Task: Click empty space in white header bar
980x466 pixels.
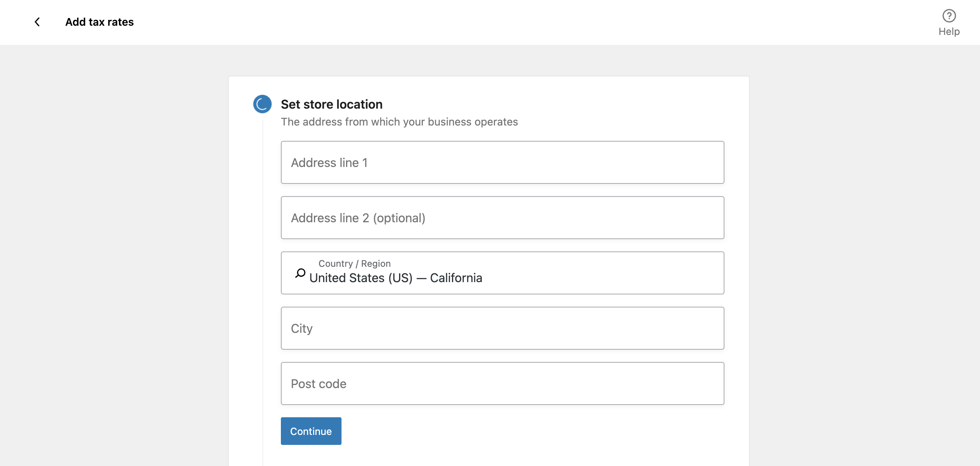Action: tap(499, 22)
